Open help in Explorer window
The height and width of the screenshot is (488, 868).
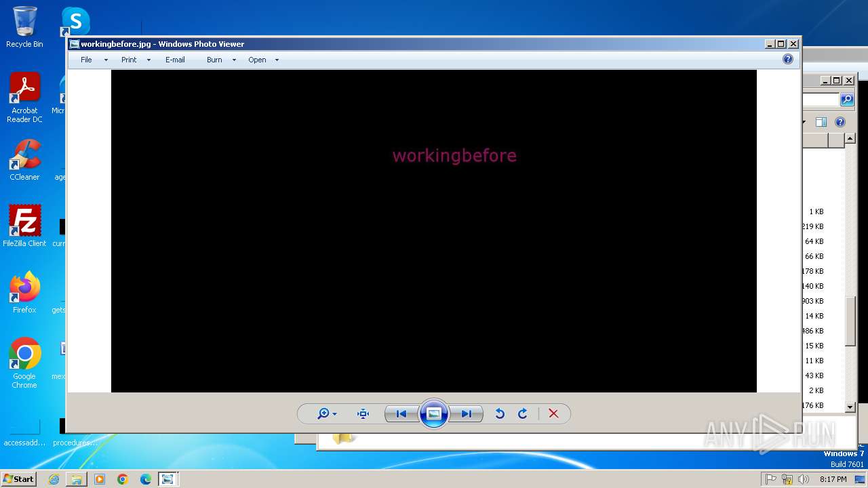(x=840, y=122)
